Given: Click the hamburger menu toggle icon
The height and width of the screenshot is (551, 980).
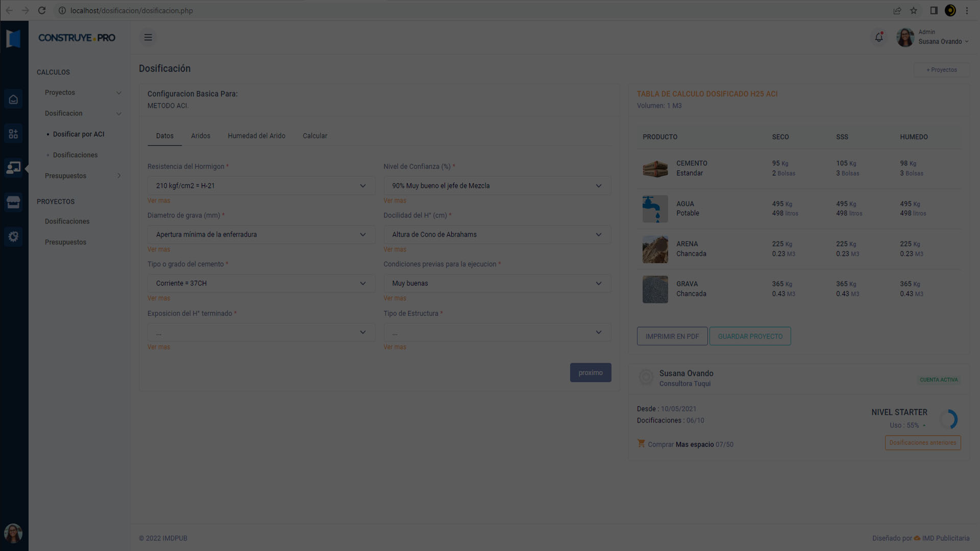Looking at the screenshot, I should click(148, 37).
